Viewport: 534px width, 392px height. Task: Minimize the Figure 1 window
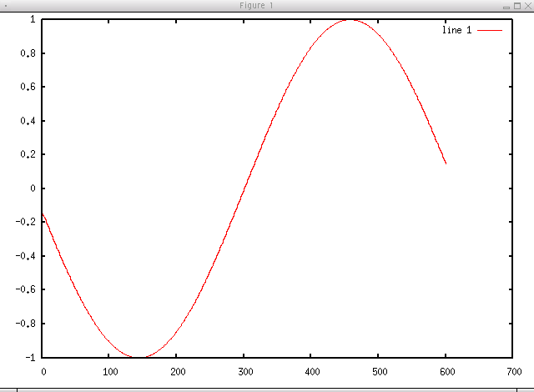(x=506, y=8)
